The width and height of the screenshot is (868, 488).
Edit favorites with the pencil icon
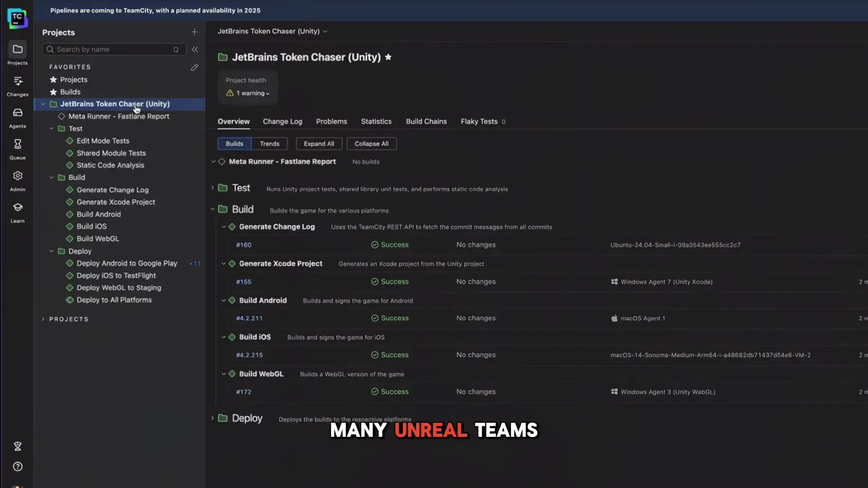pyautogui.click(x=194, y=67)
